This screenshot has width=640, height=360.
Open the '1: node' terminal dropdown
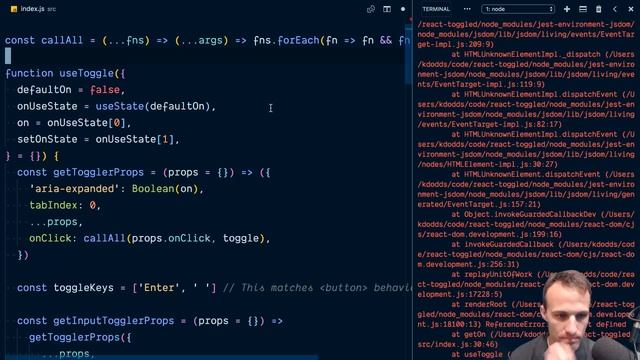518,9
